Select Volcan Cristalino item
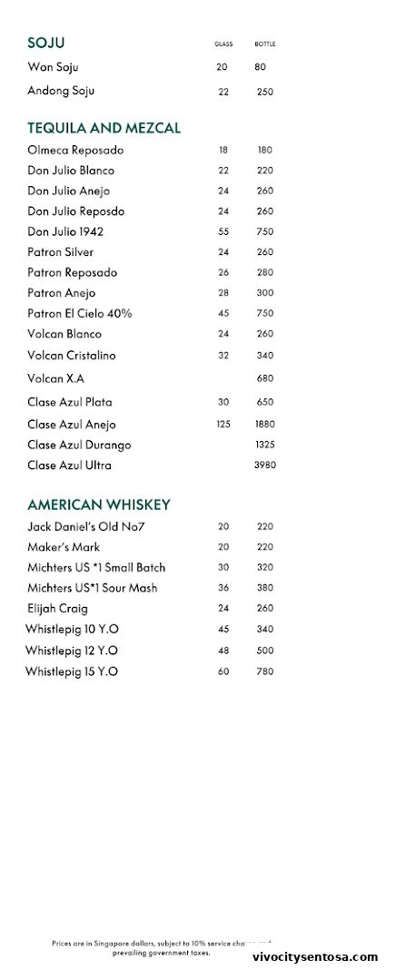Image resolution: width=396 pixels, height=980 pixels. coord(72,356)
